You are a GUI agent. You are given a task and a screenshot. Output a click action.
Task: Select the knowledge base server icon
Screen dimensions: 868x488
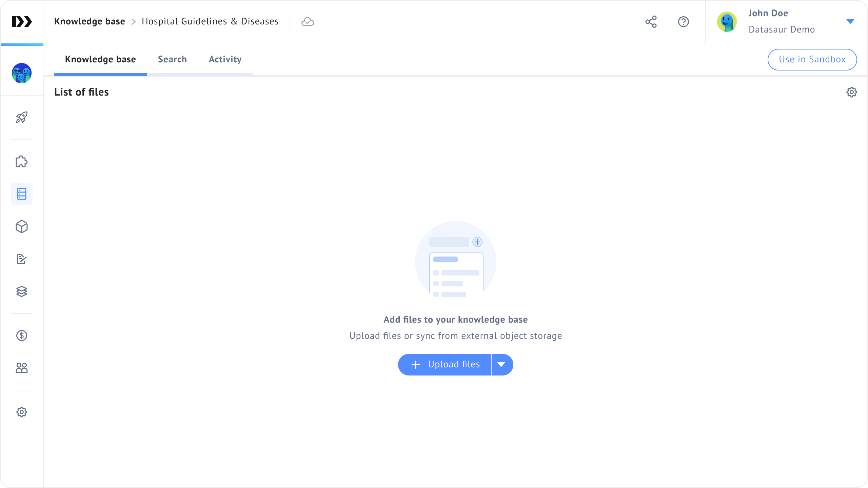[x=22, y=194]
